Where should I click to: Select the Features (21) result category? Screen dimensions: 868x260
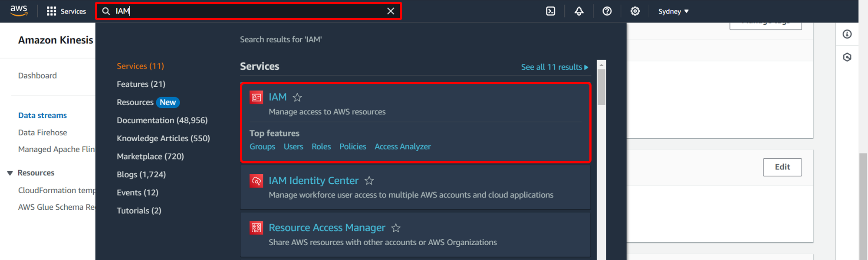(x=141, y=84)
